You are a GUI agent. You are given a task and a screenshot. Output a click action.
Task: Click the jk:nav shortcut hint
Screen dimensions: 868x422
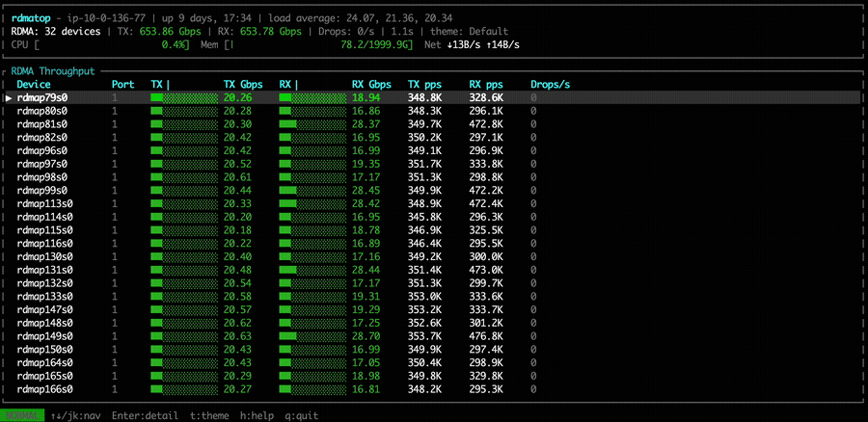(x=74, y=416)
